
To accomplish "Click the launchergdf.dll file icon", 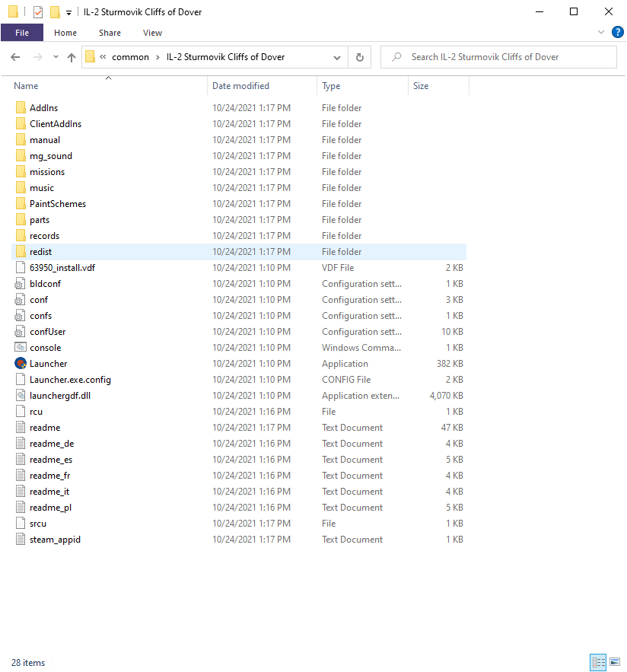I will tap(21, 395).
